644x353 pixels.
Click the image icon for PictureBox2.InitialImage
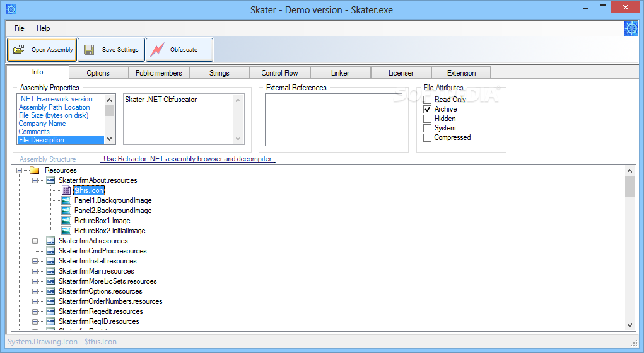click(66, 231)
